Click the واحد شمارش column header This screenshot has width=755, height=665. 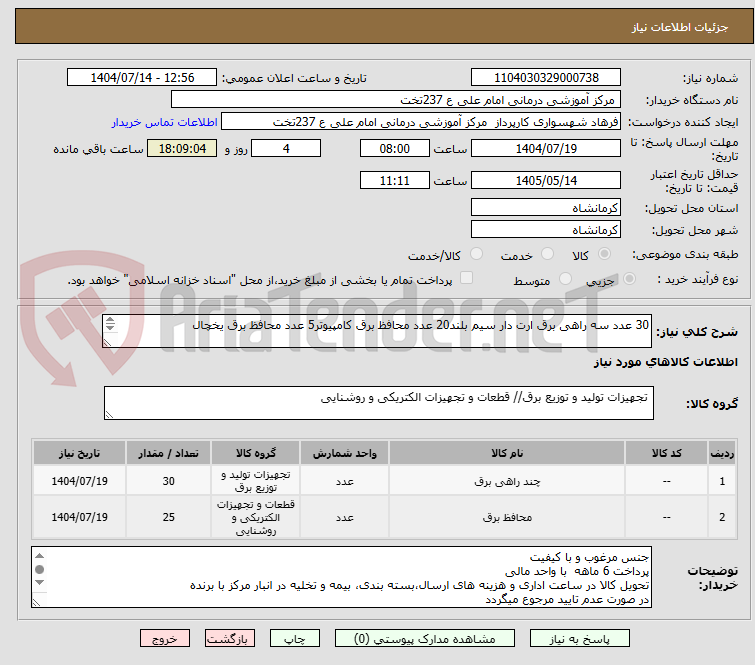[x=345, y=453]
